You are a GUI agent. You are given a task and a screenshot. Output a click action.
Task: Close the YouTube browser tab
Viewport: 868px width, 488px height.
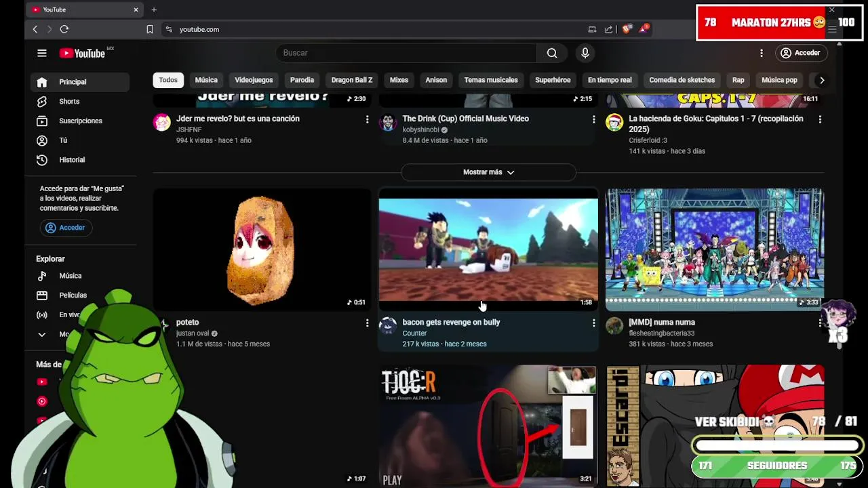click(136, 9)
